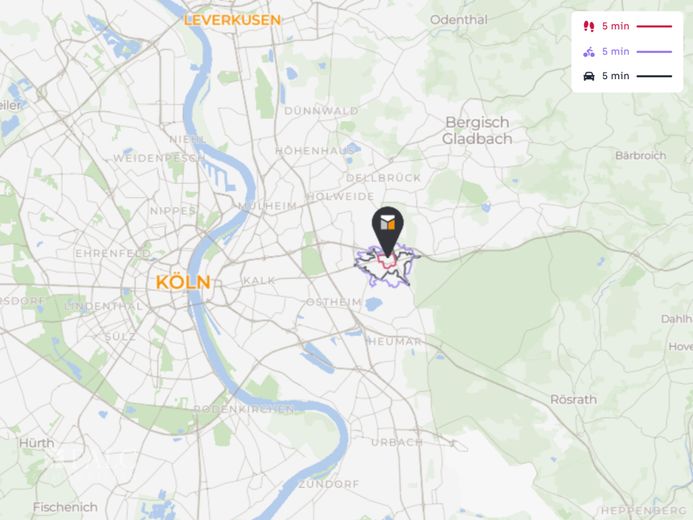Click the red 5 min walking label
The width and height of the screenshot is (693, 520).
(x=616, y=27)
